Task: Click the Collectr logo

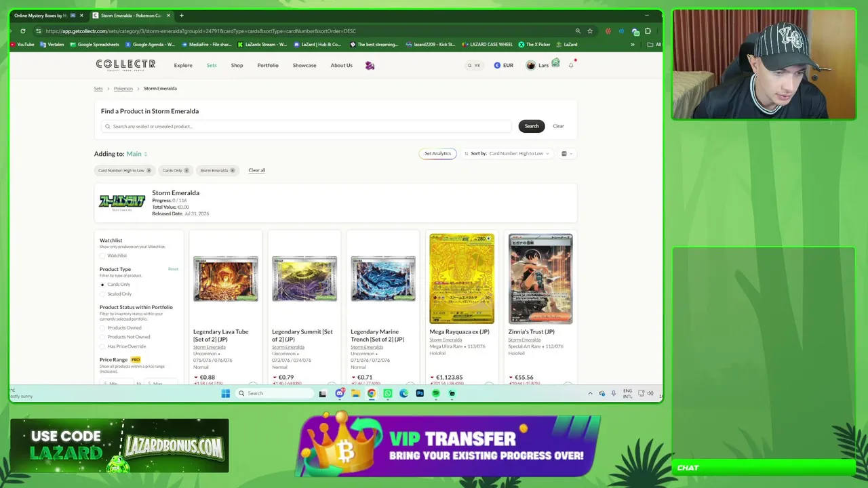Action: coord(125,65)
